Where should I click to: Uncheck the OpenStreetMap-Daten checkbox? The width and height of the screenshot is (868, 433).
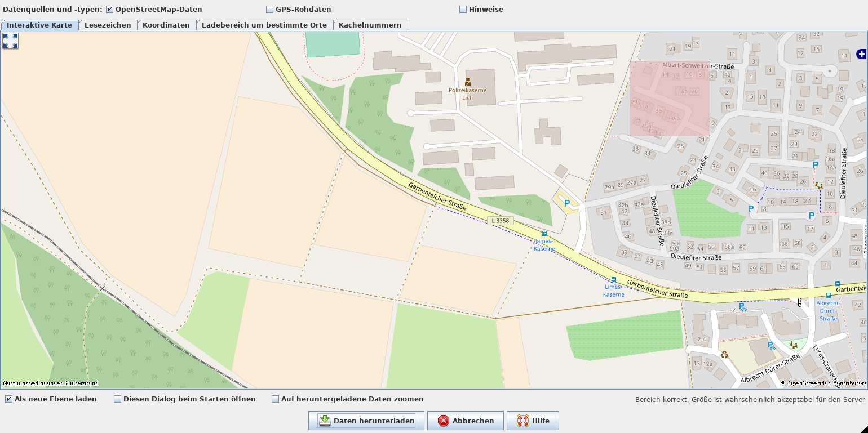pos(109,10)
